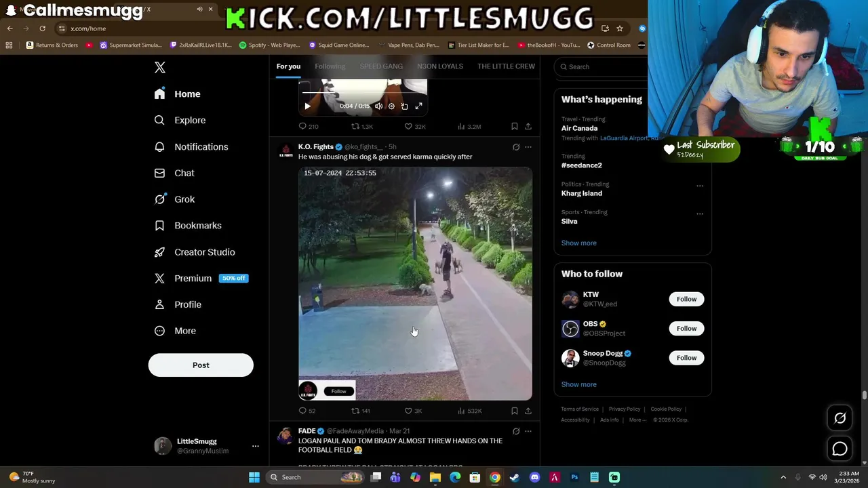Image resolution: width=868 pixels, height=488 pixels.
Task: Expand top video to fullscreen
Action: pyautogui.click(x=418, y=106)
